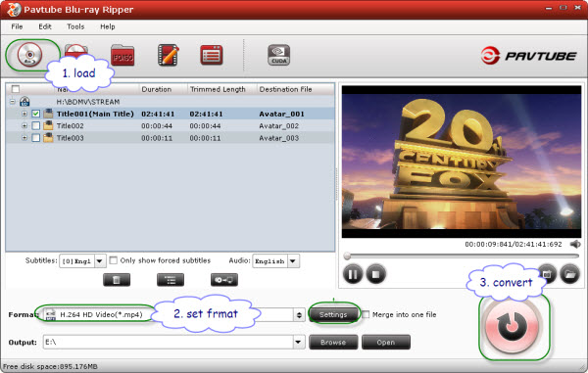This screenshot has height=373, width=588.
Task: Toggle CUDA acceleration icon
Action: click(x=278, y=55)
